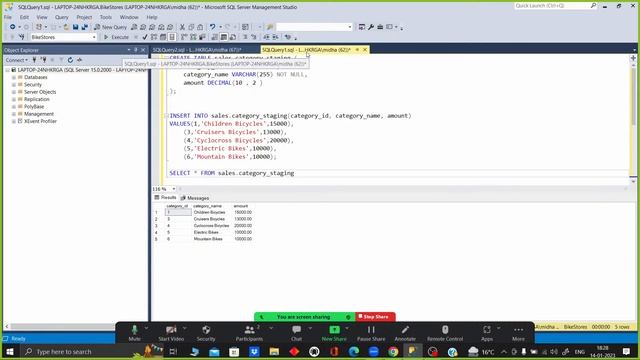
Task: Click the Execute query button
Action: (x=116, y=37)
